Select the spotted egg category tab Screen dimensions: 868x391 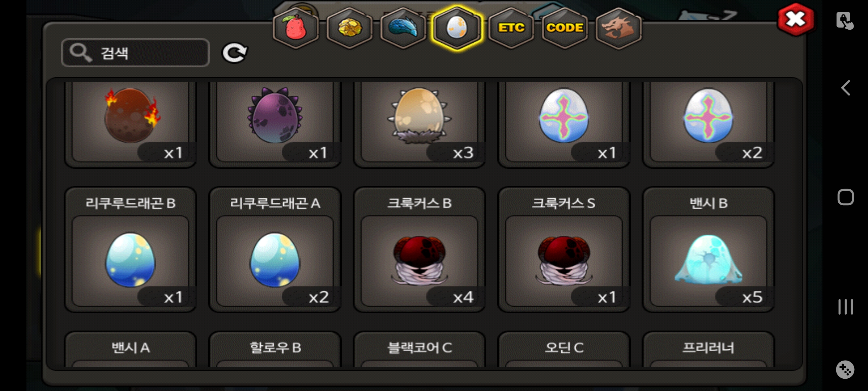tap(457, 28)
